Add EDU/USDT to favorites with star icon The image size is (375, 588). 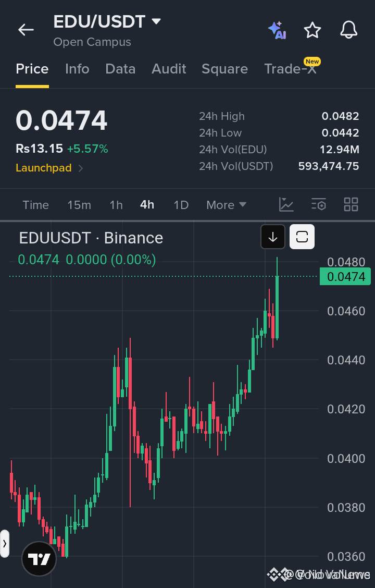(312, 30)
